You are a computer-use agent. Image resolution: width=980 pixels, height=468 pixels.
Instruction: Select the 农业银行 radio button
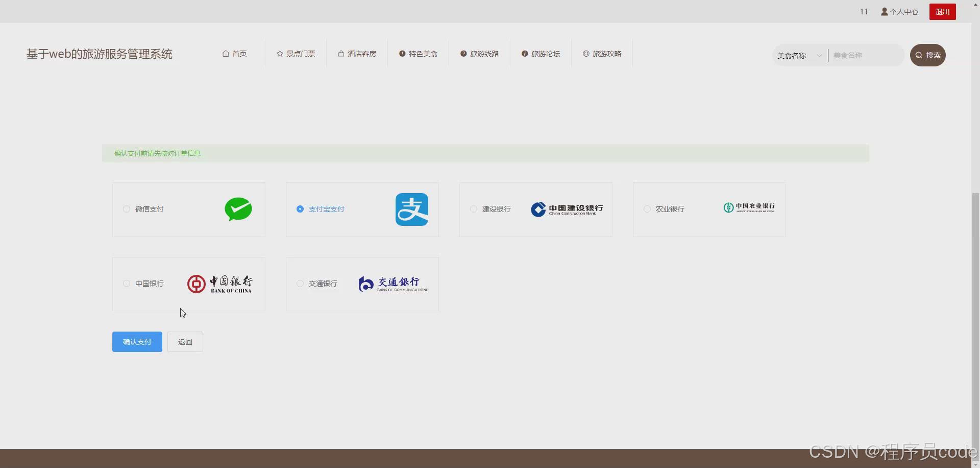point(647,209)
